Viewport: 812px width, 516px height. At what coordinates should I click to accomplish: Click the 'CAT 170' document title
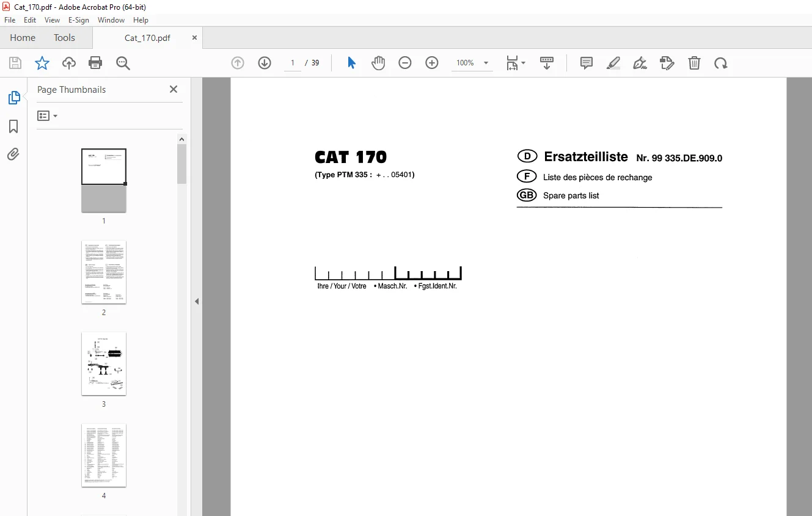click(351, 158)
